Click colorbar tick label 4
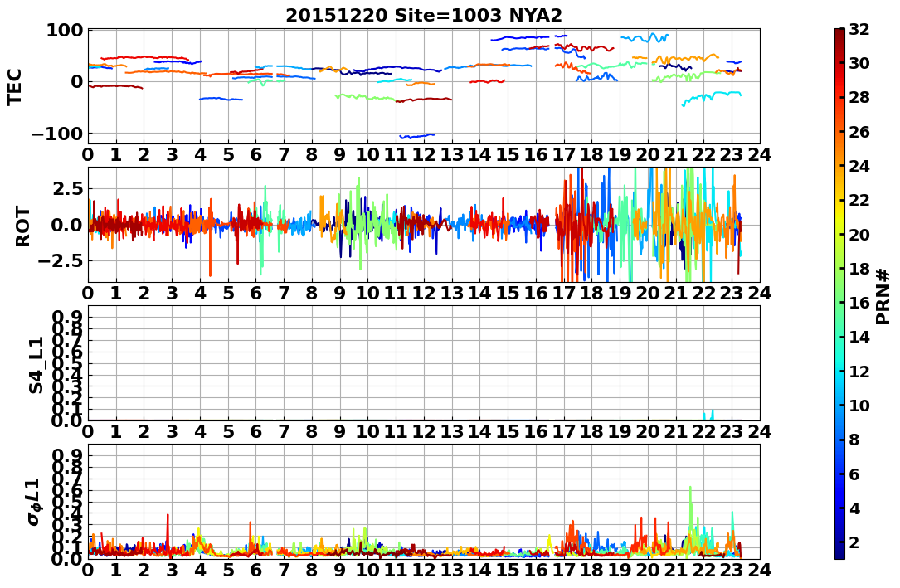 pyautogui.click(x=854, y=509)
